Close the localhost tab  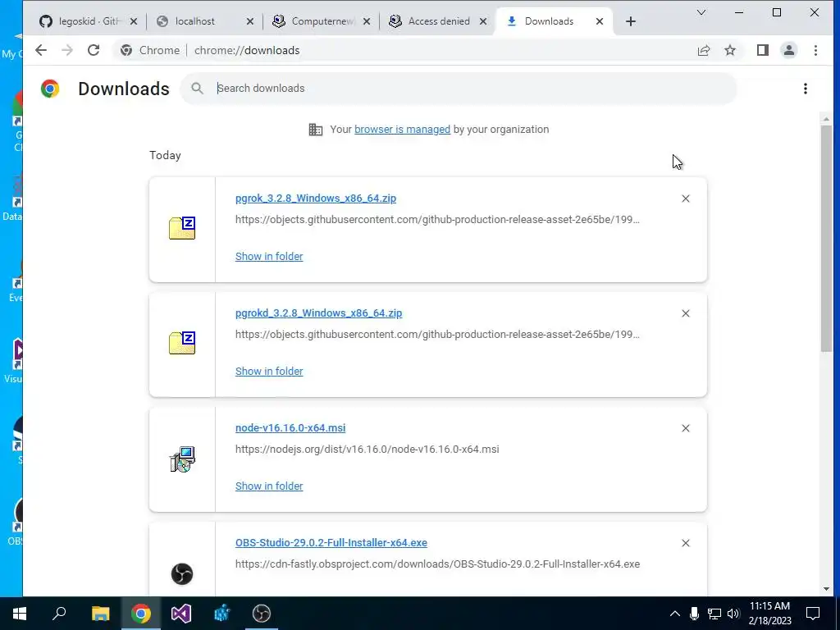click(x=250, y=21)
